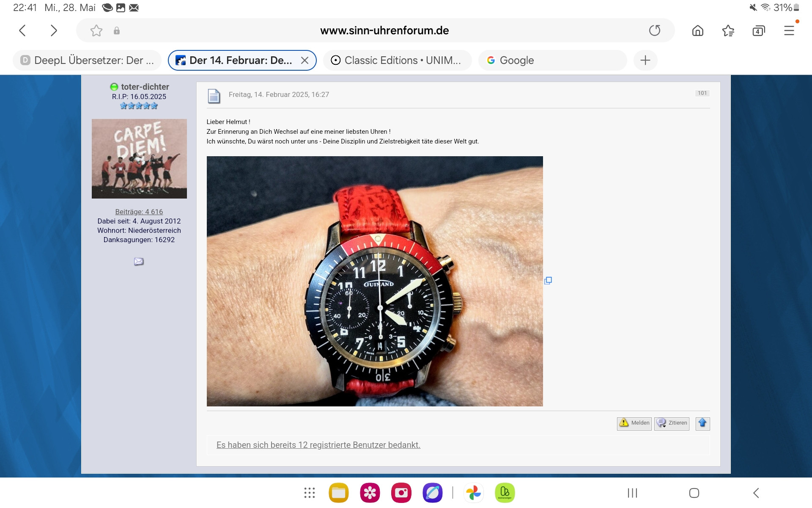This screenshot has width=812, height=508.
Task: Open the browser hamburger menu
Action: [x=789, y=30]
